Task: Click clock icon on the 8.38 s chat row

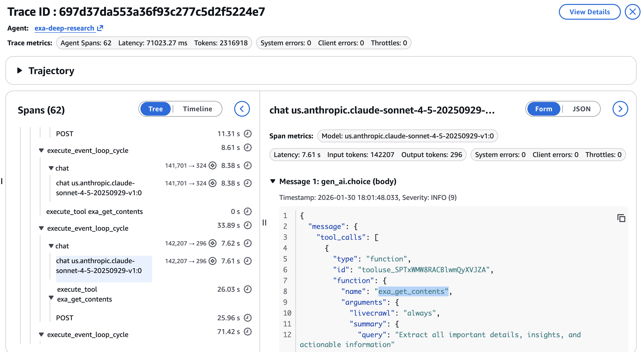Action: (247, 165)
